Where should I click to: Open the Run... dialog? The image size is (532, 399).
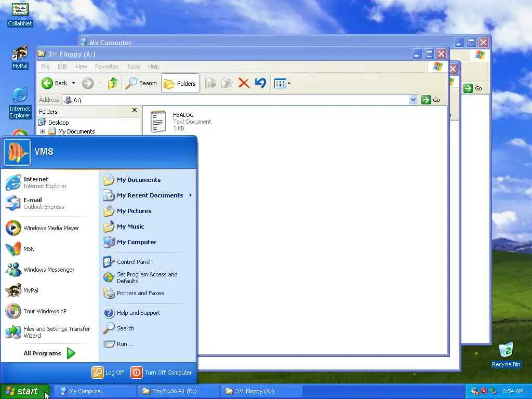click(148, 344)
